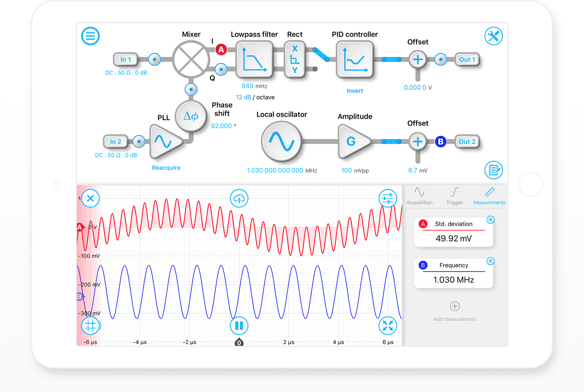The width and height of the screenshot is (584, 392).
Task: Open the Local oscillator block
Action: (282, 141)
